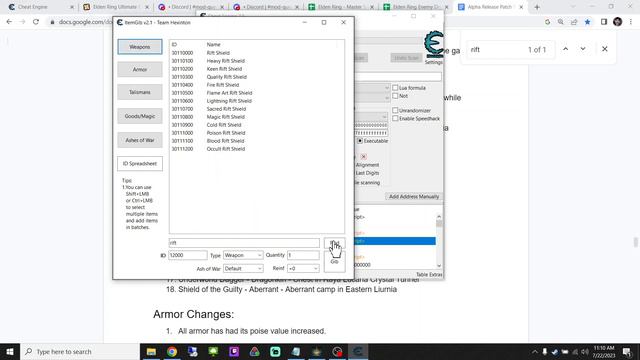This screenshot has height=360, width=640.
Task: Open the Type dropdown set to Weapon
Action: pos(242,255)
